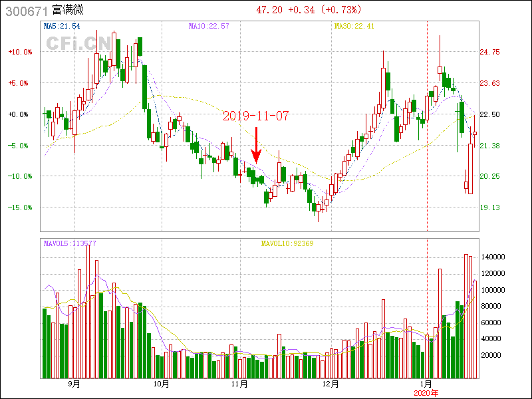
Task: Click the MAVOL5:113577 volume label
Action: pyautogui.click(x=70, y=243)
